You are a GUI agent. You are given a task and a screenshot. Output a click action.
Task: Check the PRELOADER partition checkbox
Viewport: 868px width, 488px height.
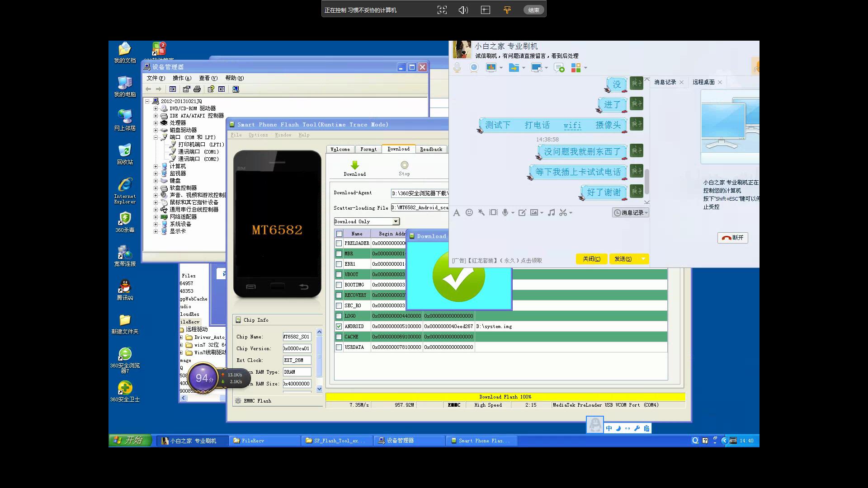[x=339, y=243]
